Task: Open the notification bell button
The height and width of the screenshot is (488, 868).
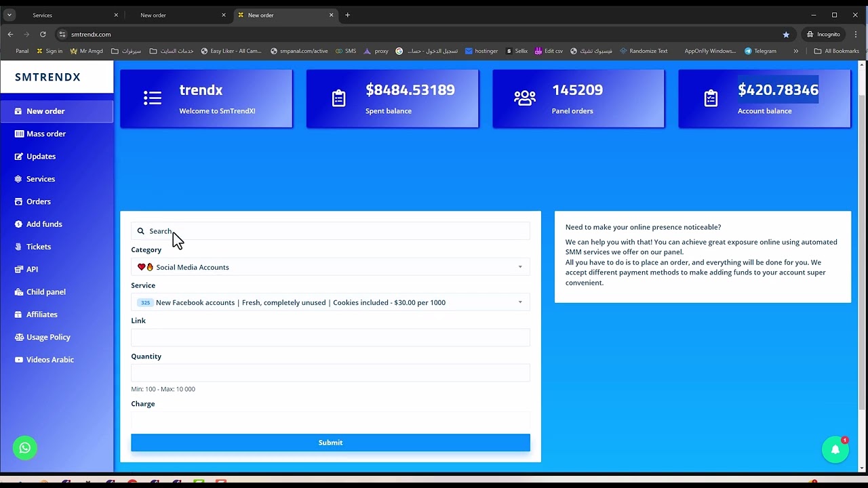Action: coord(835,449)
